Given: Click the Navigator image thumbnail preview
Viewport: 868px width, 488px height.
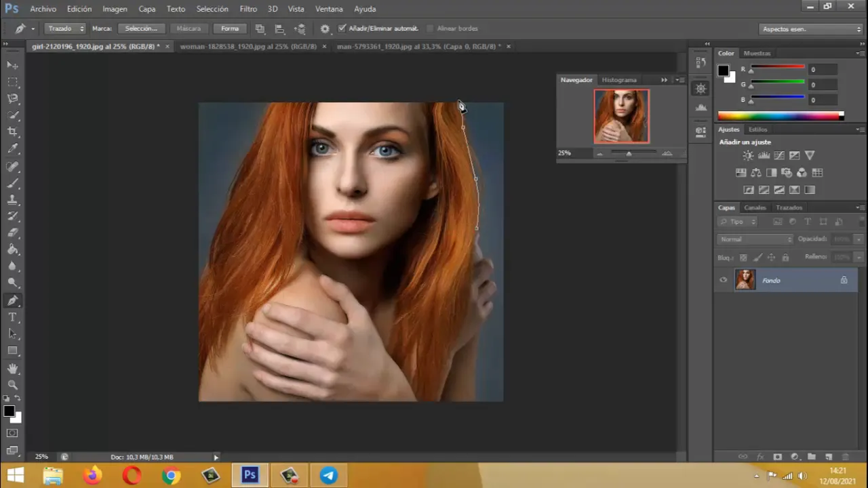Looking at the screenshot, I should coord(622,116).
